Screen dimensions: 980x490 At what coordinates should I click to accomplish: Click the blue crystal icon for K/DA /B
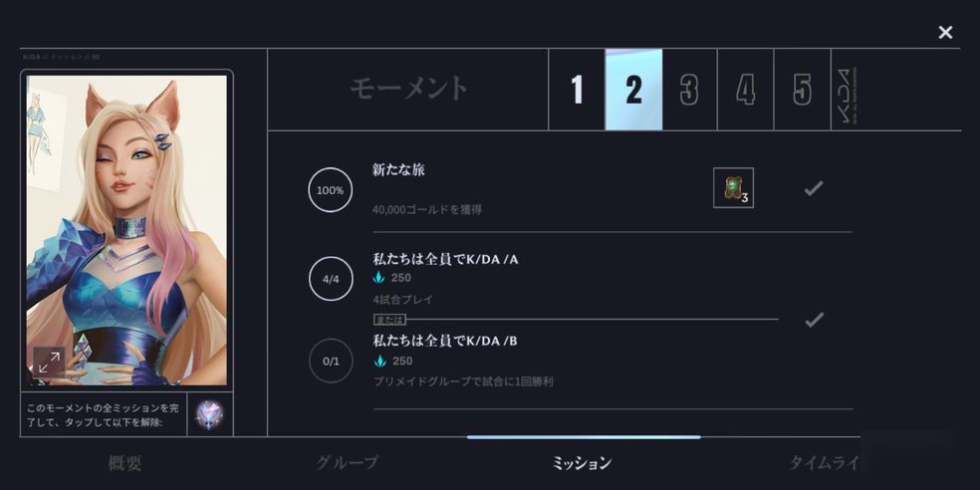coord(378,361)
